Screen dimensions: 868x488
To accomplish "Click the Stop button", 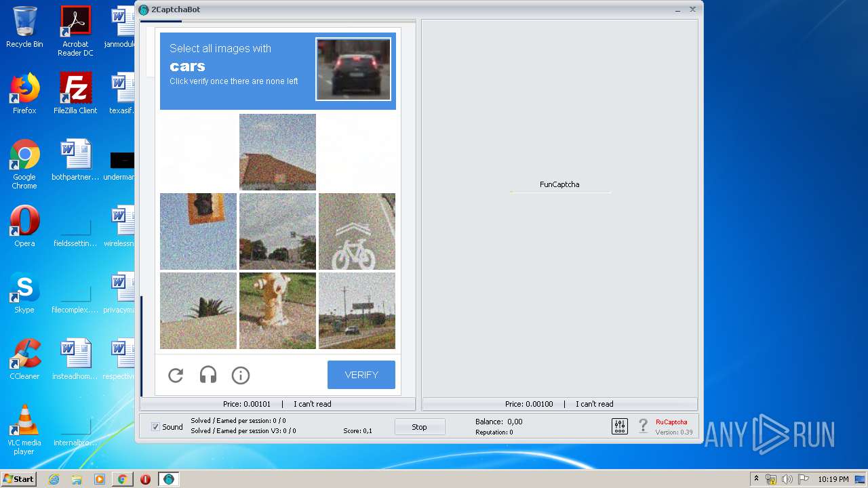I will point(420,427).
